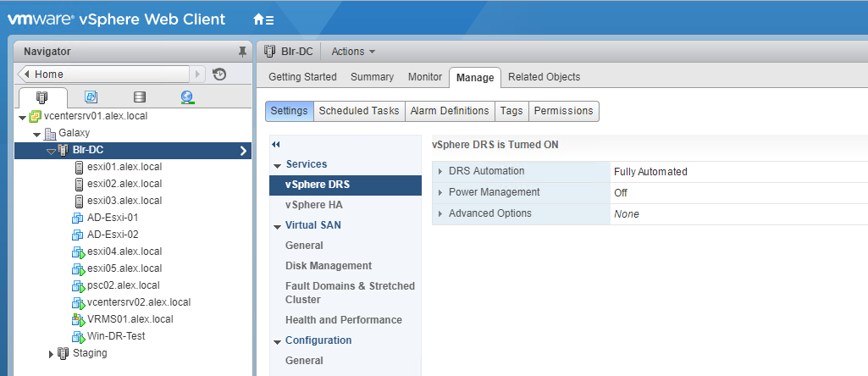868x376 pixels.
Task: Switch to VMs and Templates inventory icon
Action: coord(91,97)
